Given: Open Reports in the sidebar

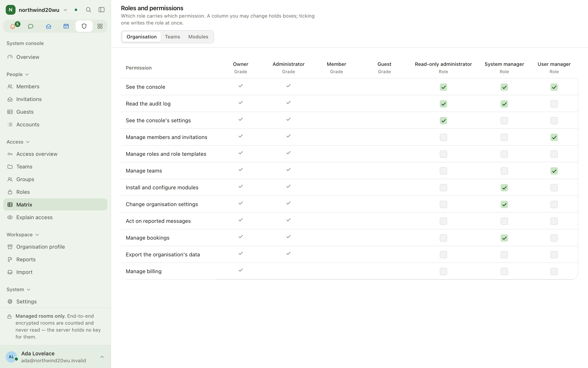Looking at the screenshot, I should [55, 259].
